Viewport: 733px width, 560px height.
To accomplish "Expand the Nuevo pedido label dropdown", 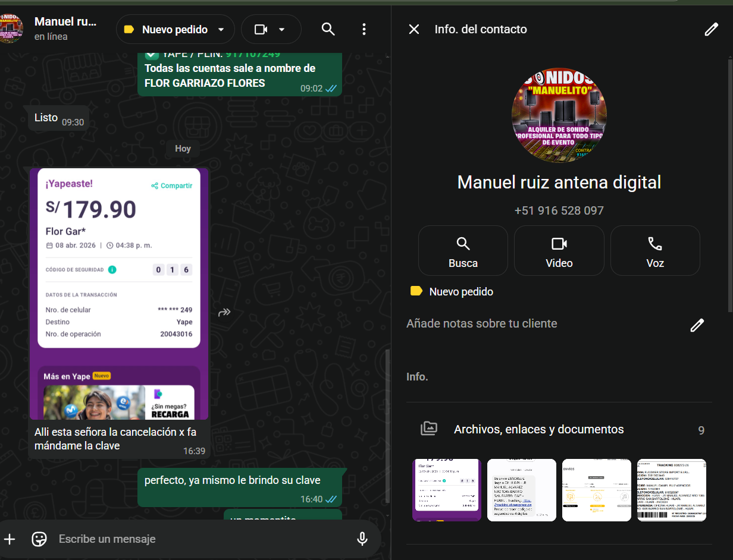I will tap(221, 30).
